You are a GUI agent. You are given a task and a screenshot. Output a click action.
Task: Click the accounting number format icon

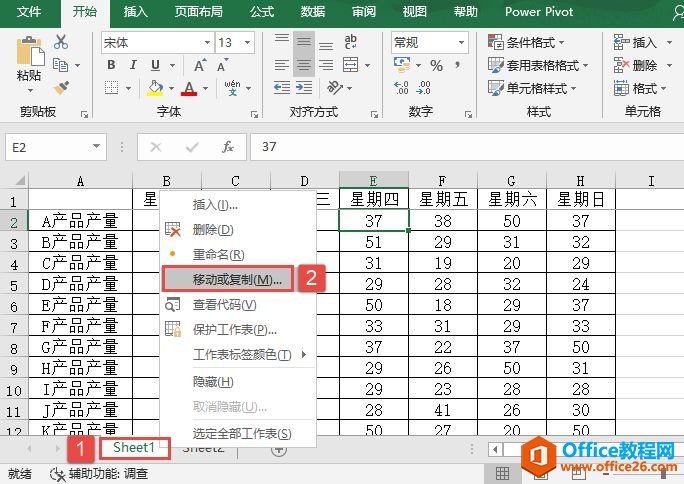(402, 65)
